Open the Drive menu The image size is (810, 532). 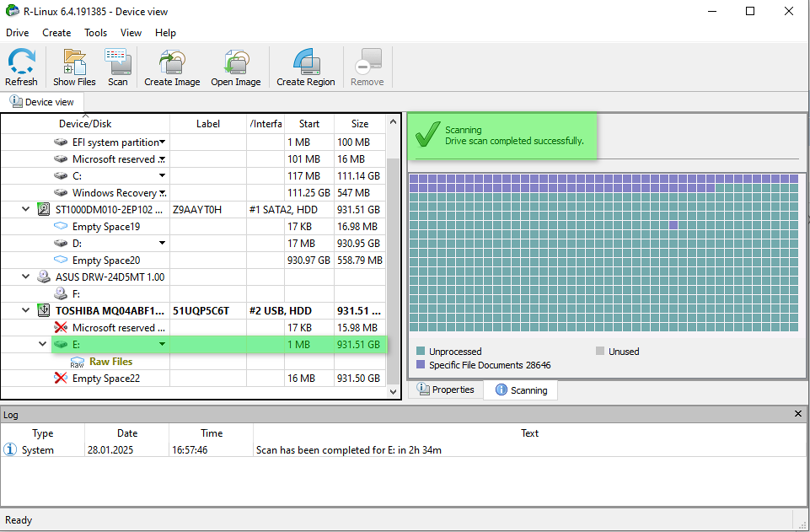pos(17,33)
